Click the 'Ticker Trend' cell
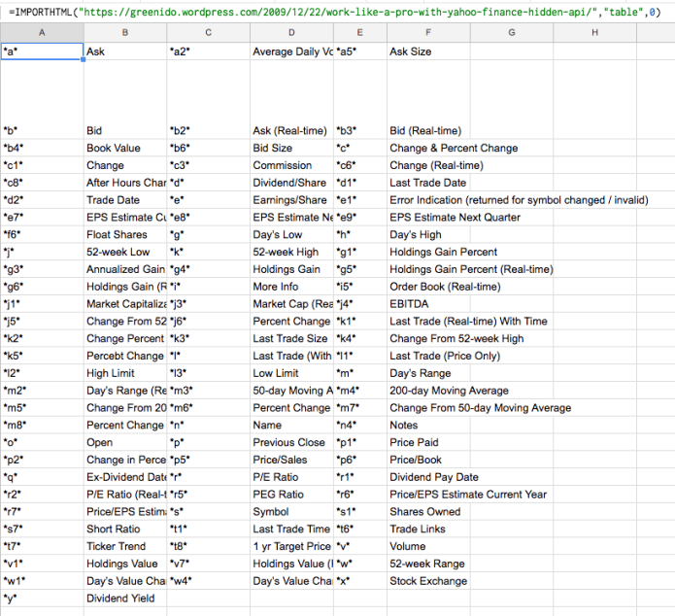Viewport: 675px width, 616px height. (x=125, y=546)
